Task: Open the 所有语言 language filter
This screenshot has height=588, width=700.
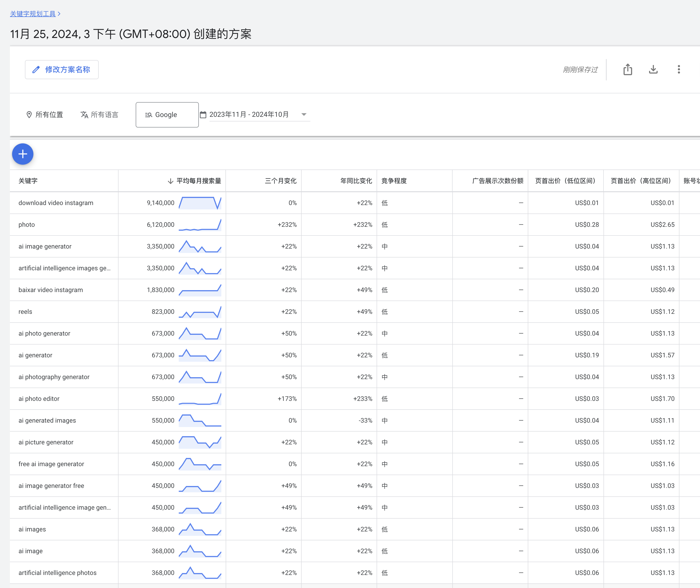Action: tap(99, 115)
